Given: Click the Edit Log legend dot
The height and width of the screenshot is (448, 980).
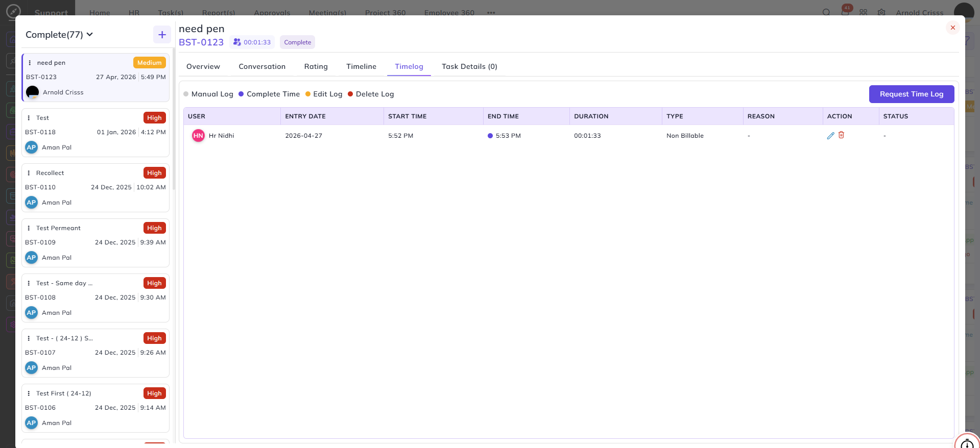Looking at the screenshot, I should [308, 94].
